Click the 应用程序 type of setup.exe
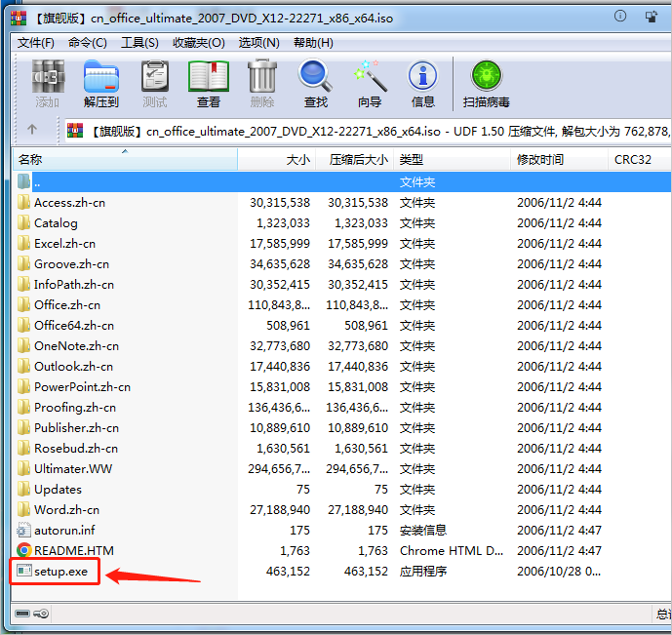Viewport: 672px width, 635px height. tap(423, 572)
